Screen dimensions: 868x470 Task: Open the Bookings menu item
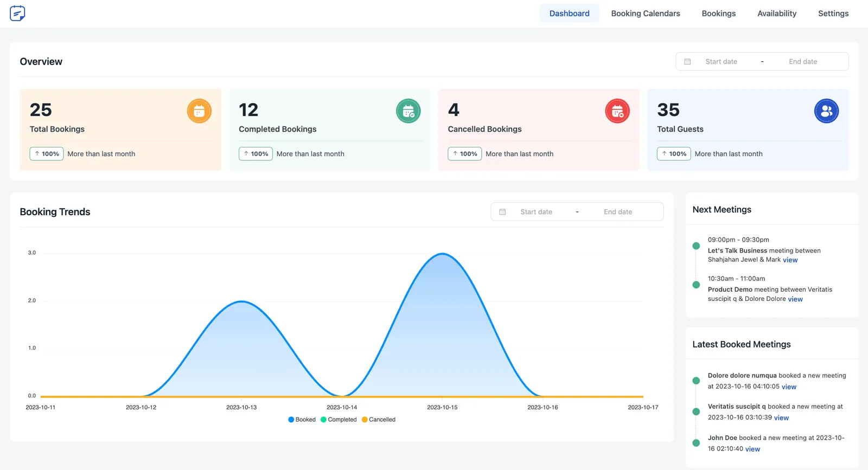pyautogui.click(x=719, y=14)
